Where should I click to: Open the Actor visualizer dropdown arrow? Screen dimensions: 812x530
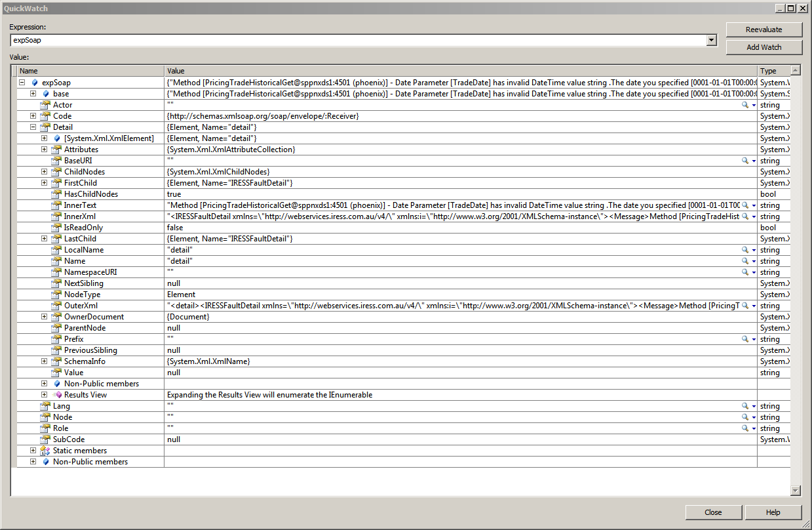[x=754, y=105]
